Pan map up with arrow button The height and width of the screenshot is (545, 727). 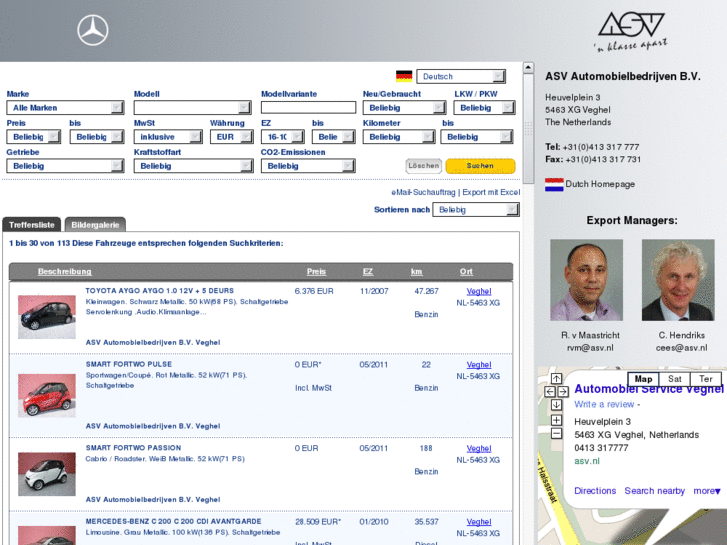pos(556,379)
